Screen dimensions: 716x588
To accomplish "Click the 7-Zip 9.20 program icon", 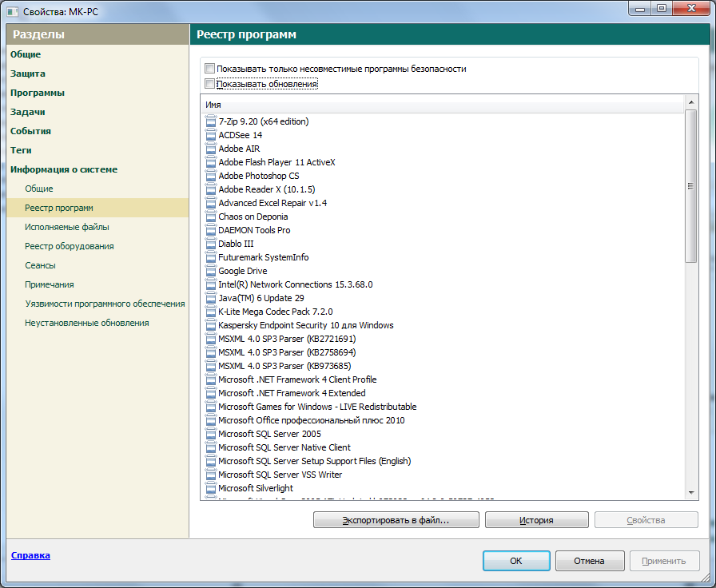I will click(x=210, y=121).
